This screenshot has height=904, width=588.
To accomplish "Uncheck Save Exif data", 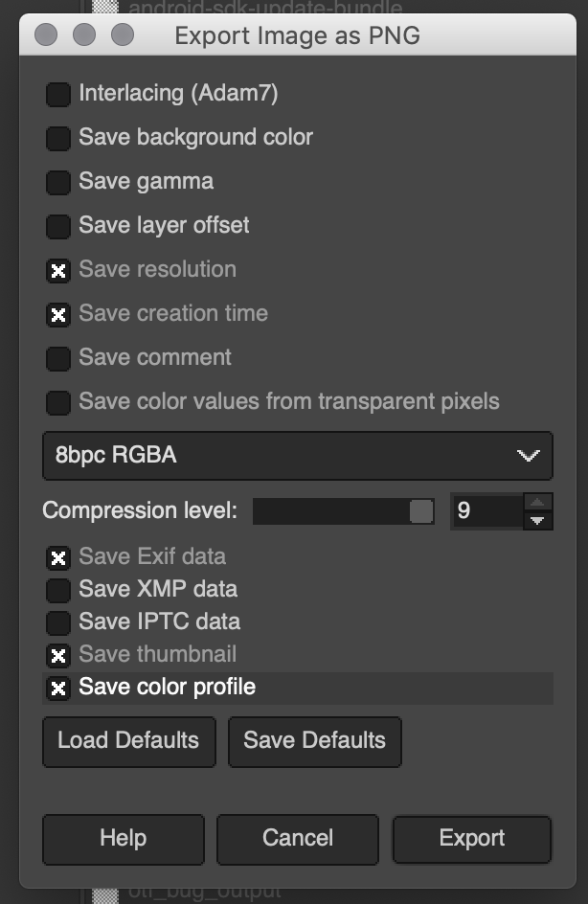I will [58, 557].
